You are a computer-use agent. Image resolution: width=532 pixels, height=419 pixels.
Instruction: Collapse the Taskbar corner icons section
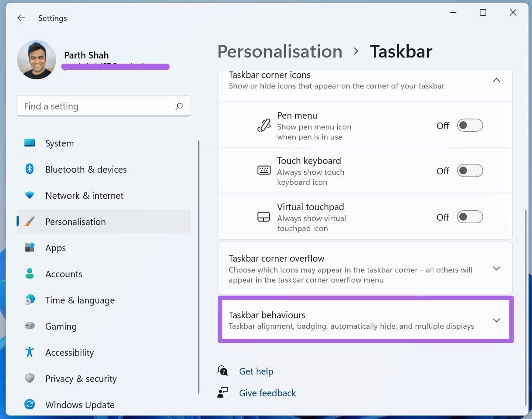(496, 80)
